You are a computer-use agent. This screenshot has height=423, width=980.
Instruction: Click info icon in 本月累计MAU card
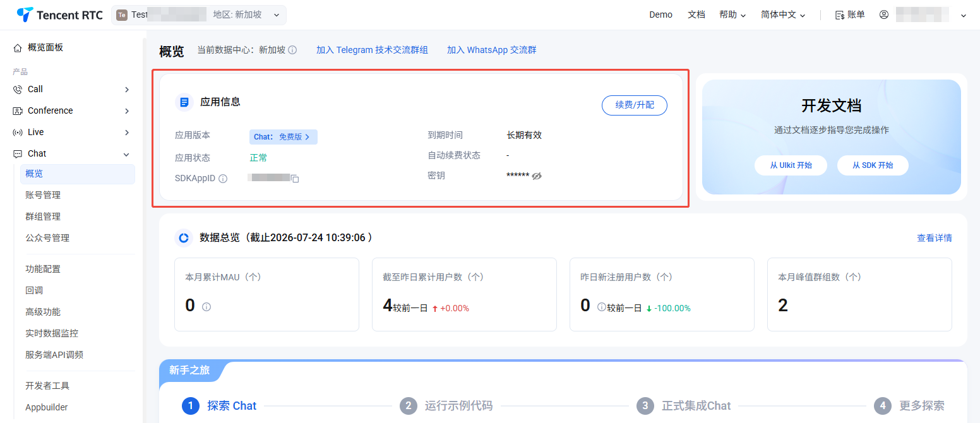point(206,306)
